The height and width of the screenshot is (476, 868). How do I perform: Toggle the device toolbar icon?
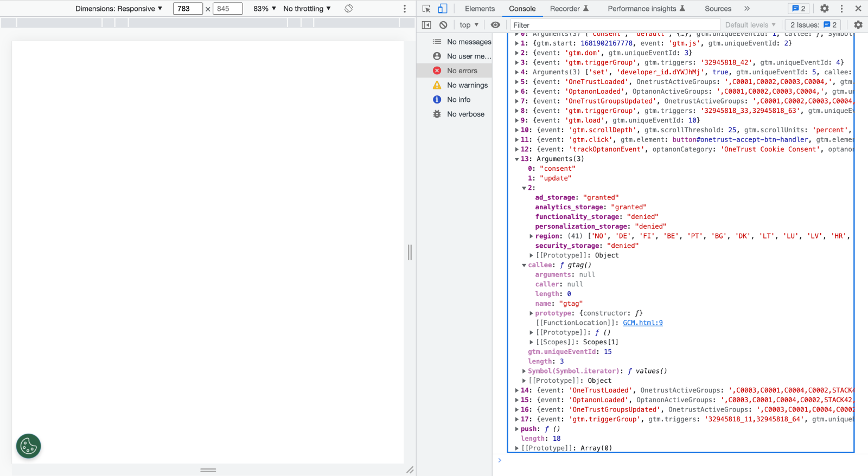[443, 9]
